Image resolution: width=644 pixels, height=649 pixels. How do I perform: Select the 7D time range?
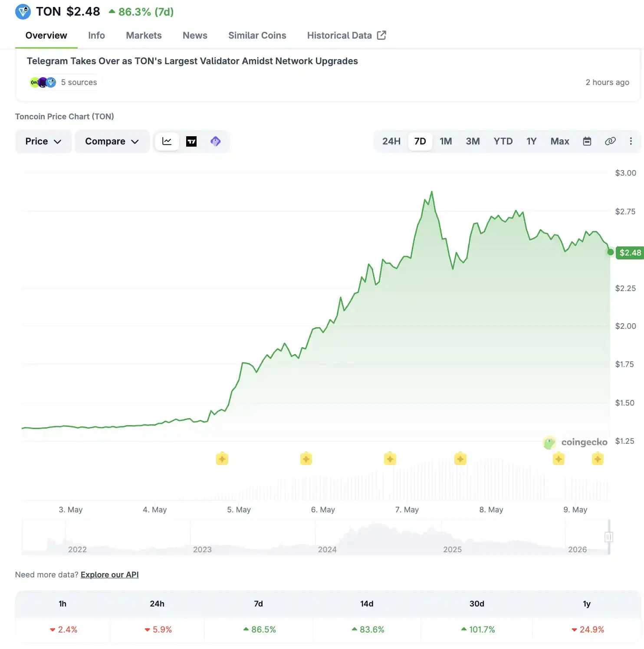point(420,141)
